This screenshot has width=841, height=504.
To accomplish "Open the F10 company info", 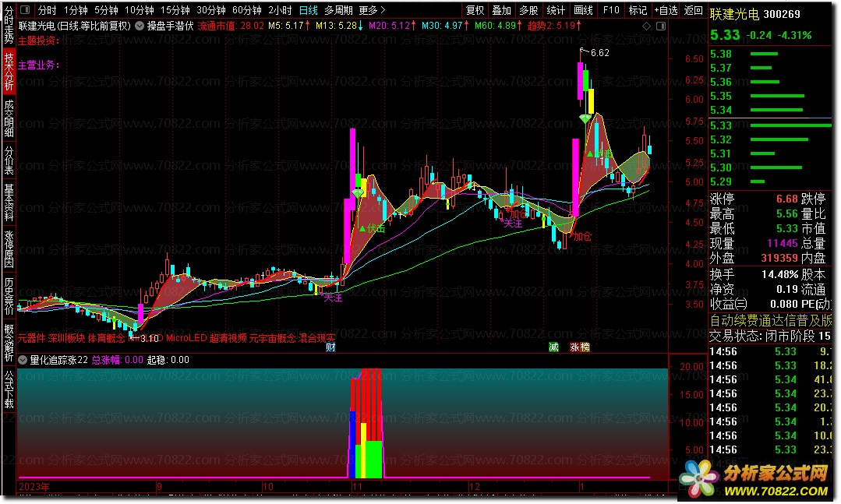I will (611, 10).
